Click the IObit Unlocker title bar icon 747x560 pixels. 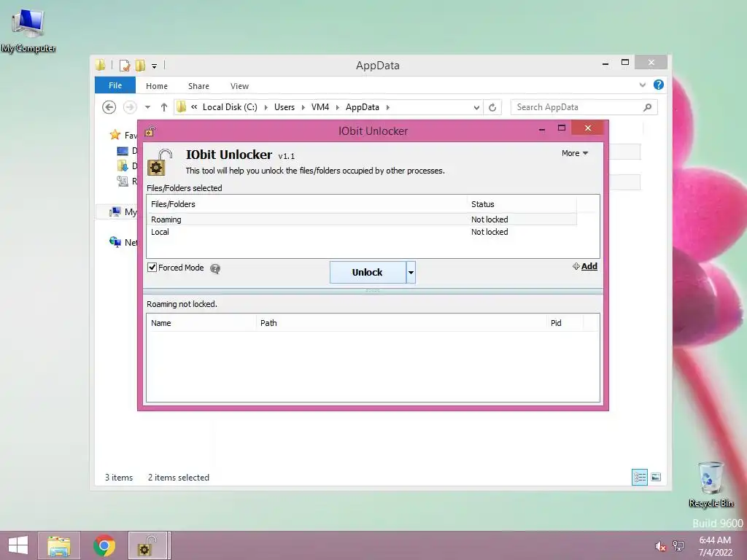click(150, 131)
